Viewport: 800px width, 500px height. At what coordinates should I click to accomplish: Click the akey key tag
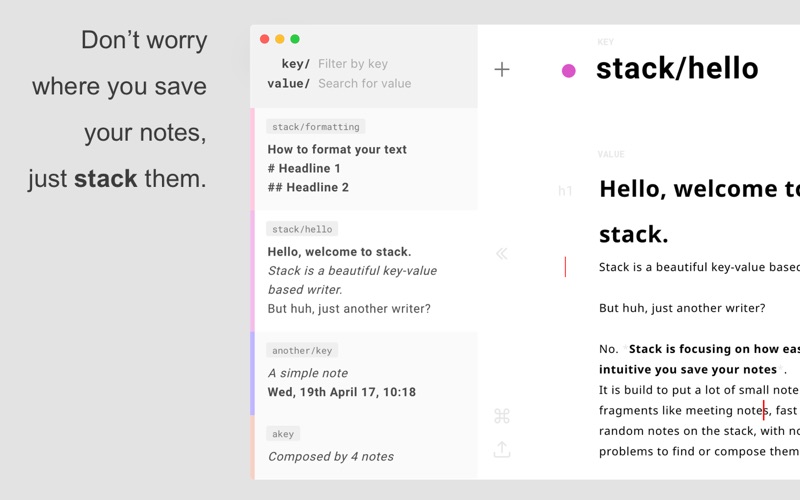click(283, 434)
